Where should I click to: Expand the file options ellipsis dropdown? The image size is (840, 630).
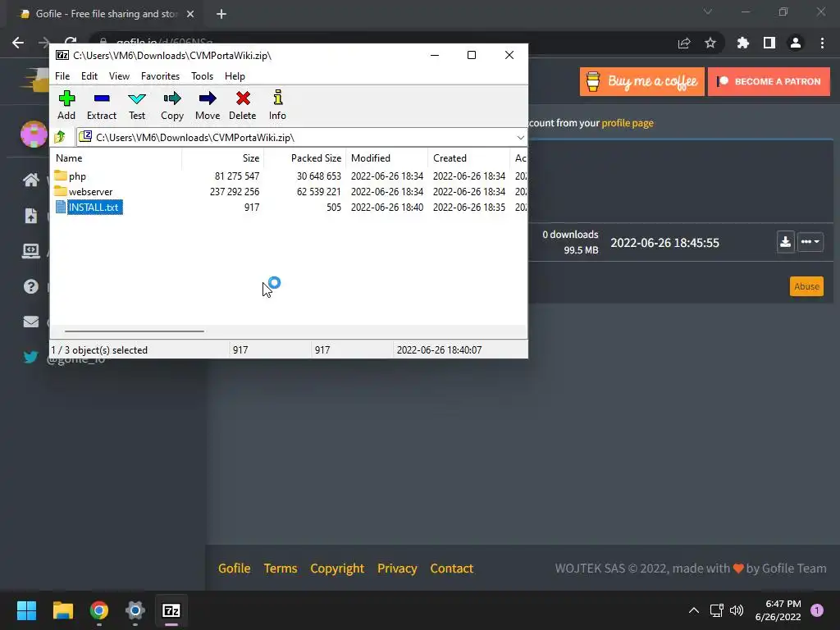click(810, 242)
